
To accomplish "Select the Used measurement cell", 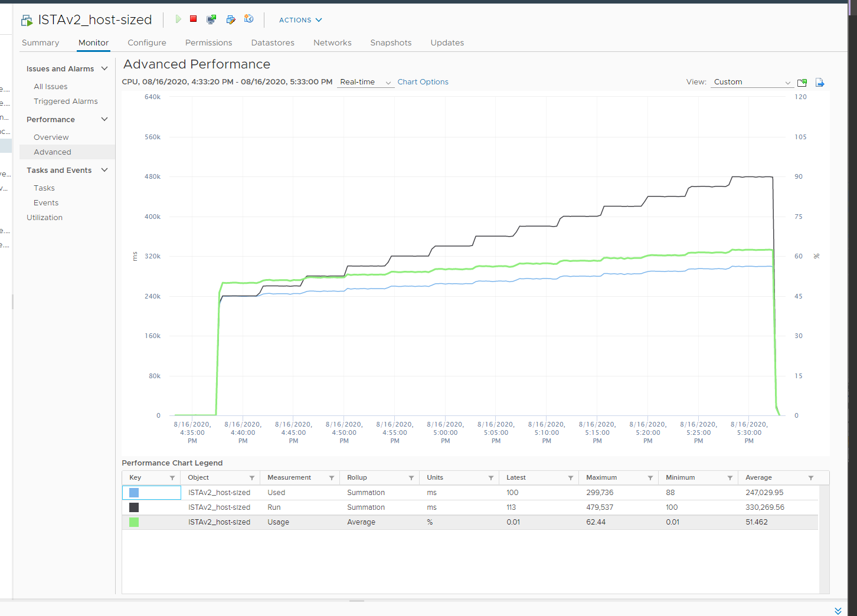I will pyautogui.click(x=276, y=493).
